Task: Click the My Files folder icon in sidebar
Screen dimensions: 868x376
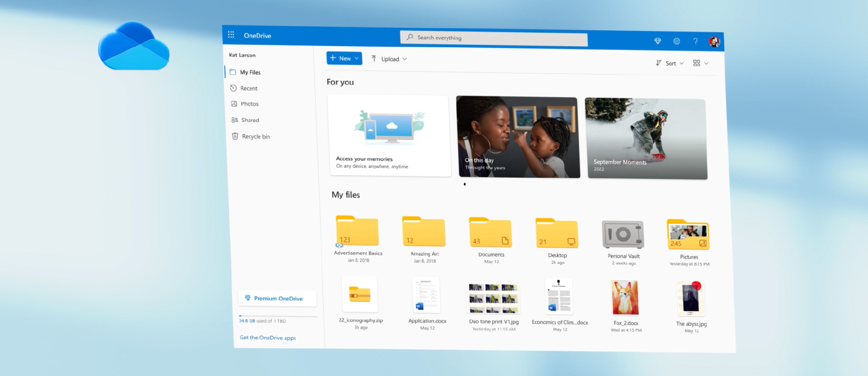Action: [233, 72]
